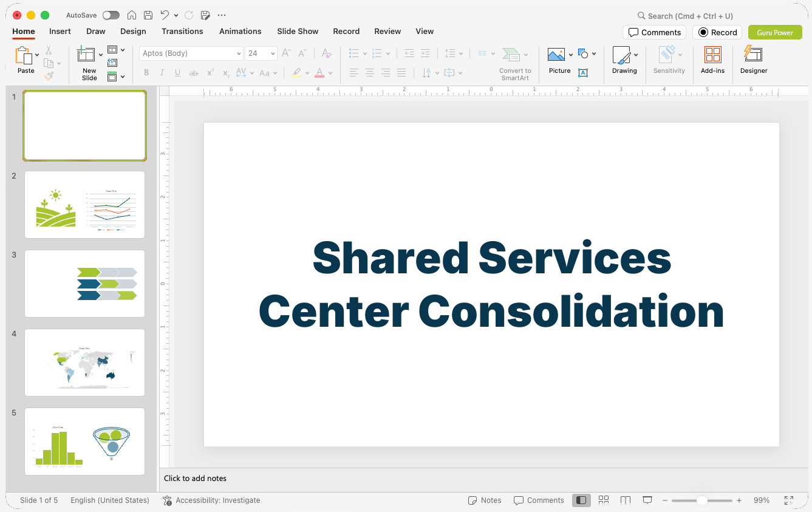The image size is (812, 512).
Task: Open the Draw tab
Action: (x=96, y=31)
